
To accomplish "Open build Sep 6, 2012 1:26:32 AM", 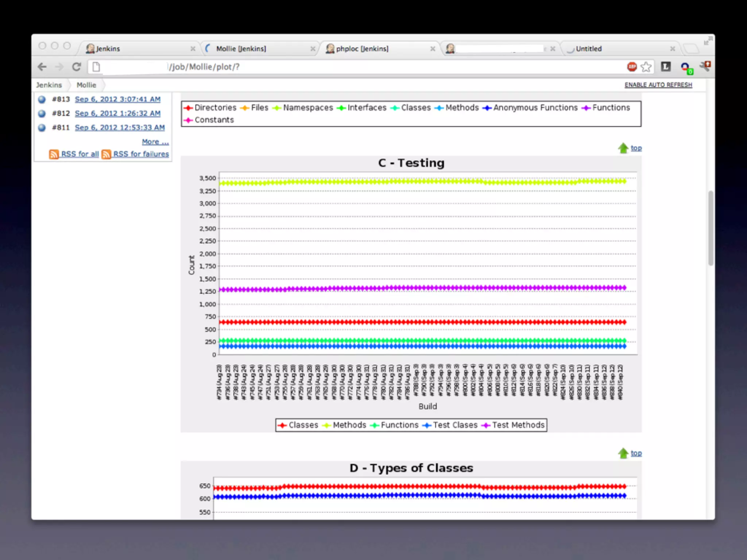I will (117, 113).
